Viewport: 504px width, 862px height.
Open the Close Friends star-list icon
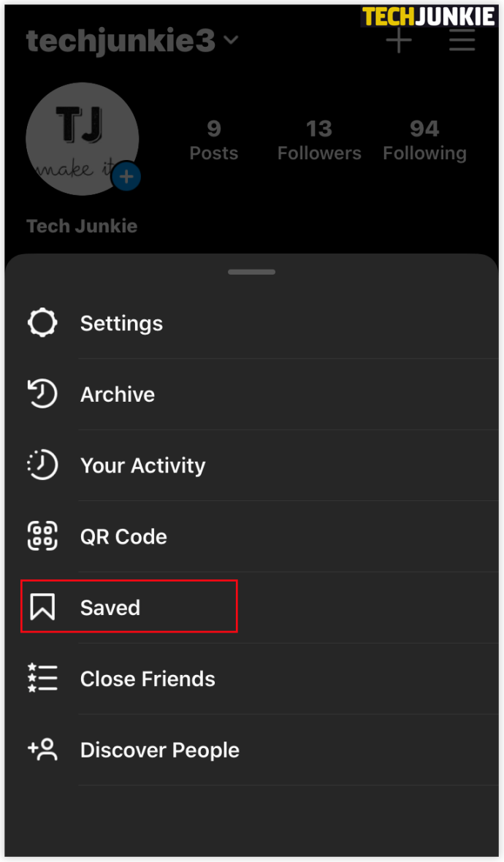[42, 678]
